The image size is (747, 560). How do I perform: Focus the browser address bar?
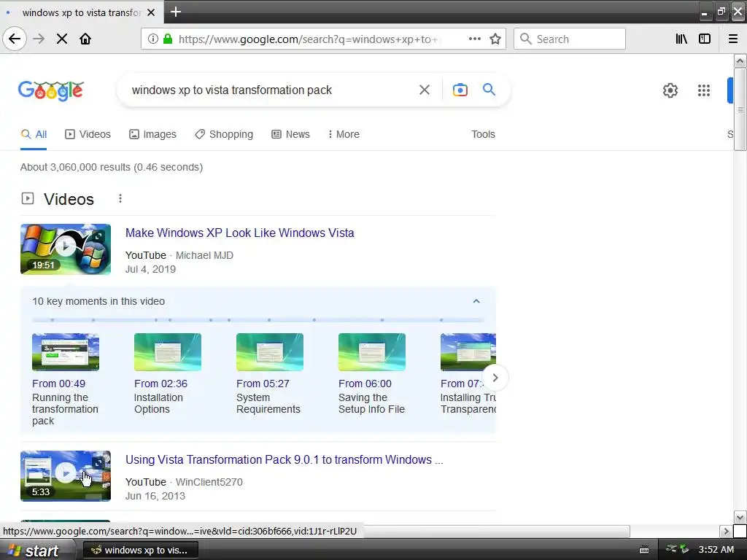[307, 39]
